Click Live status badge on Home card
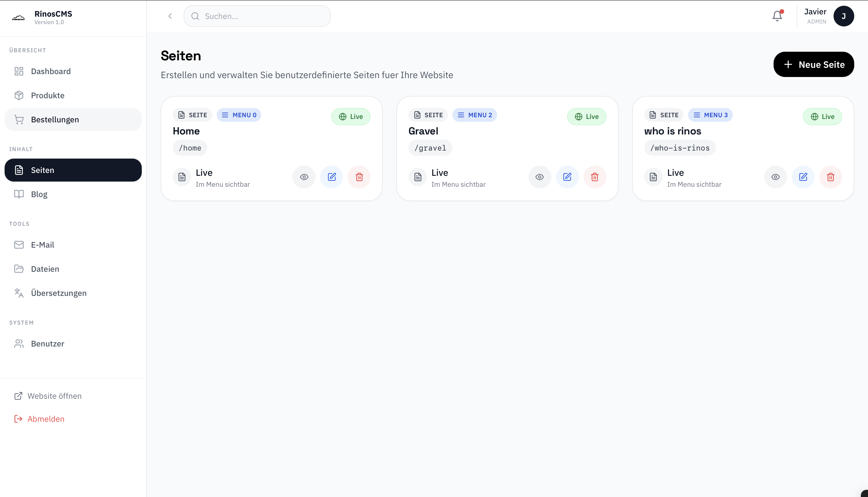 pos(350,117)
